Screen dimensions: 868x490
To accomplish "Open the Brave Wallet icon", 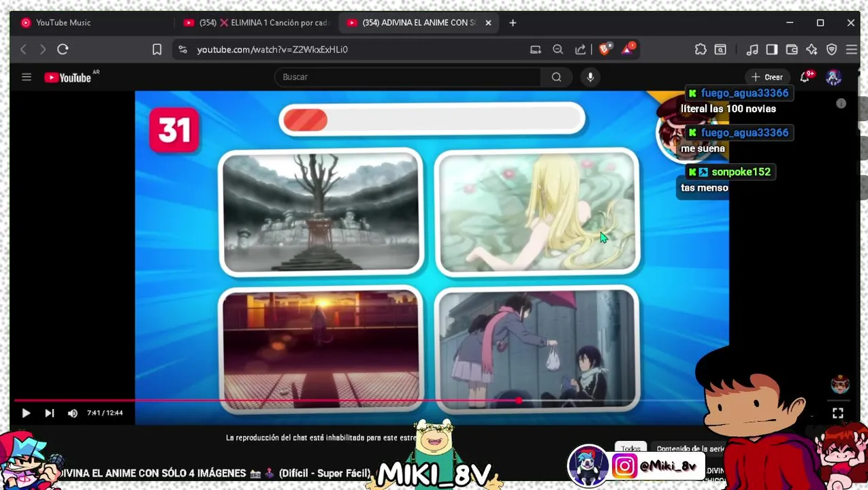I will coord(791,50).
